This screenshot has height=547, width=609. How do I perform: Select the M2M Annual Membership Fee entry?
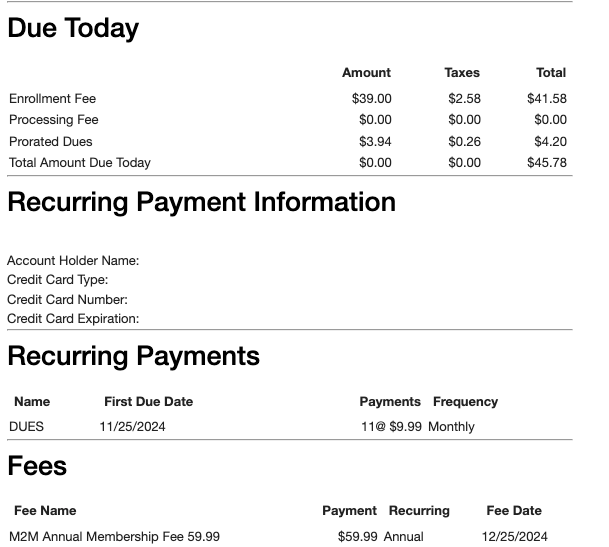(x=114, y=537)
